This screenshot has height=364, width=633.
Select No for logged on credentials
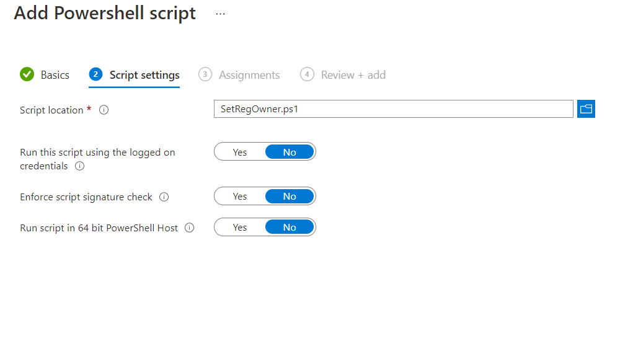(290, 152)
